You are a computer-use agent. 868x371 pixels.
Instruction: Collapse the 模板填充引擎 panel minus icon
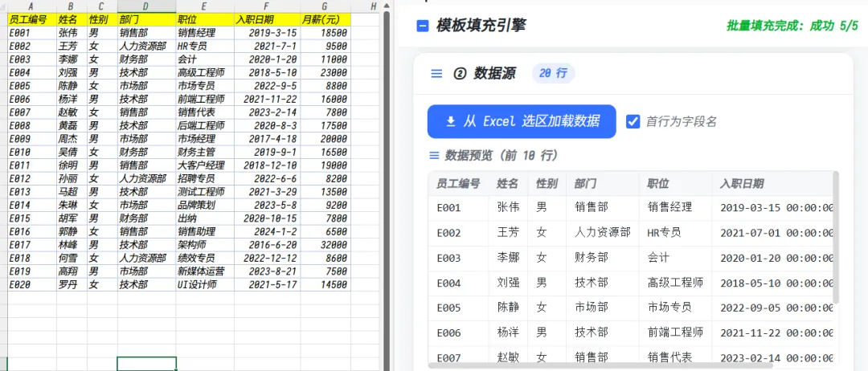423,26
